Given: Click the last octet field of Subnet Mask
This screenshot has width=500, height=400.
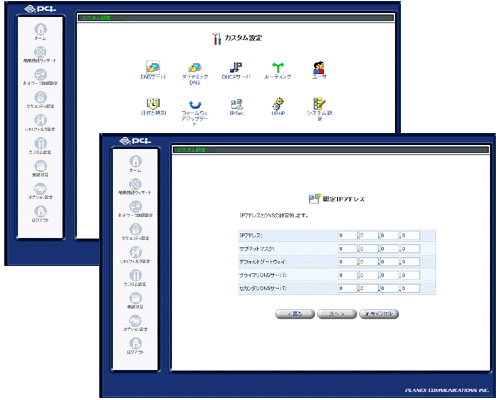Looking at the screenshot, I should [x=410, y=249].
